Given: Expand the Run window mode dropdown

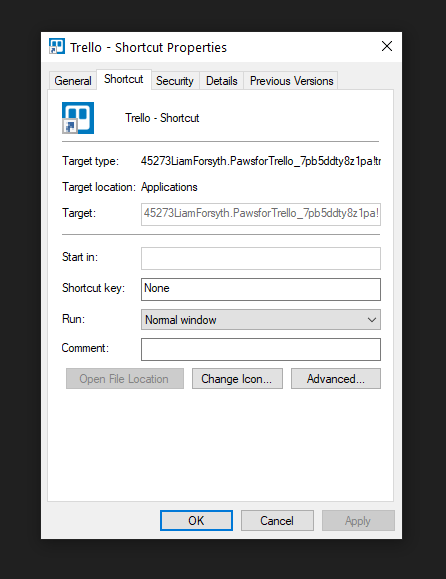Looking at the screenshot, I should (x=261, y=320).
